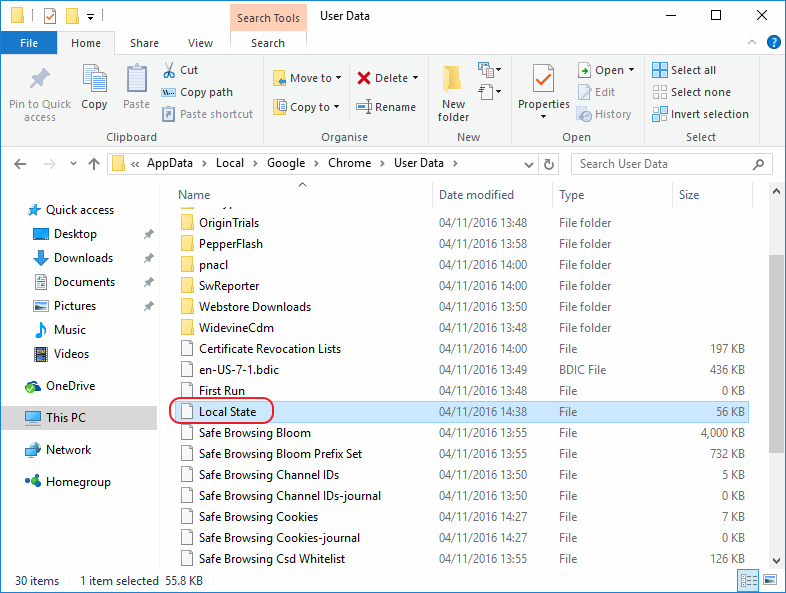786x593 pixels.
Task: Rename the selected file
Action: pos(386,107)
